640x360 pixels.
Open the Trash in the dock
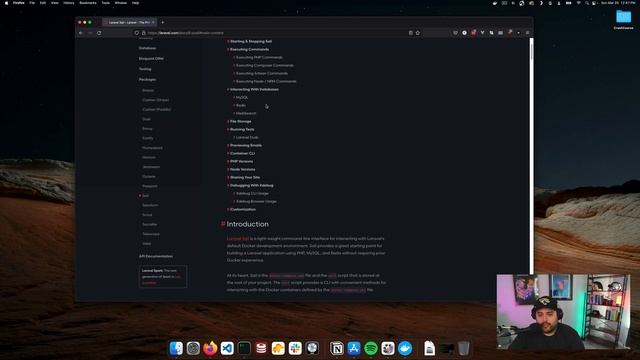click(x=463, y=348)
